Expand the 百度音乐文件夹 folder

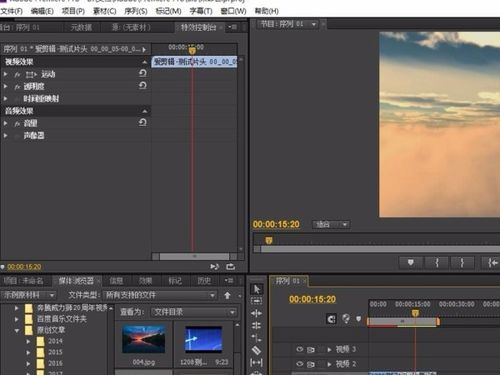coord(17,319)
